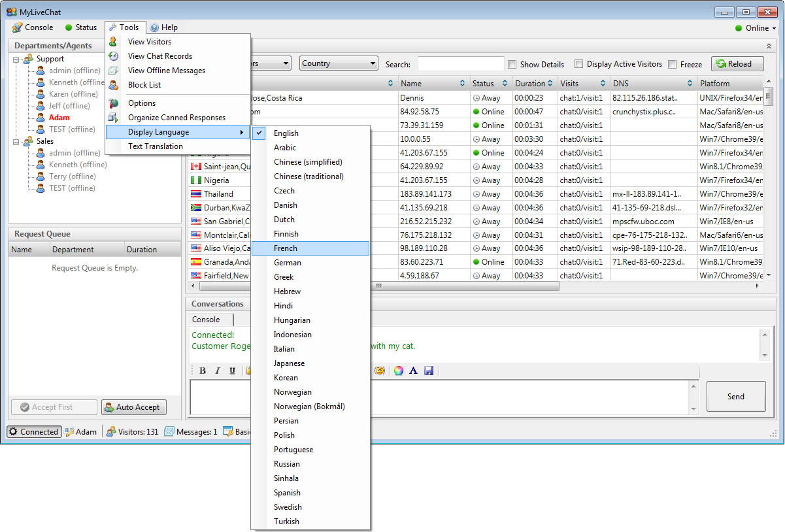
Task: Click the Italic formatting icon
Action: 218,371
